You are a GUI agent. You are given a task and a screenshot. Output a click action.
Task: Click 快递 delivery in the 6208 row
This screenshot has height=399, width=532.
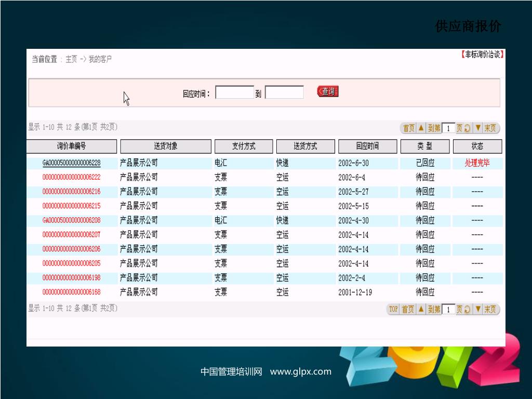pos(282,220)
